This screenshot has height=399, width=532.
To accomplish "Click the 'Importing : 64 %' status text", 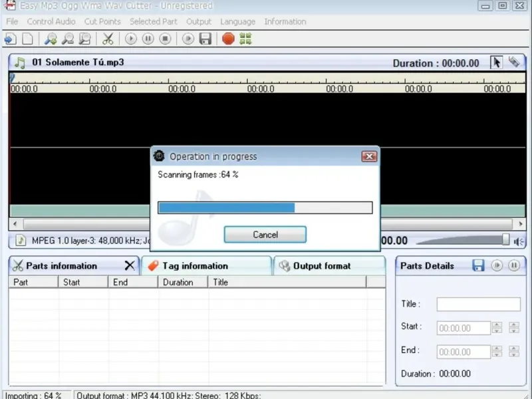I will click(x=34, y=395).
